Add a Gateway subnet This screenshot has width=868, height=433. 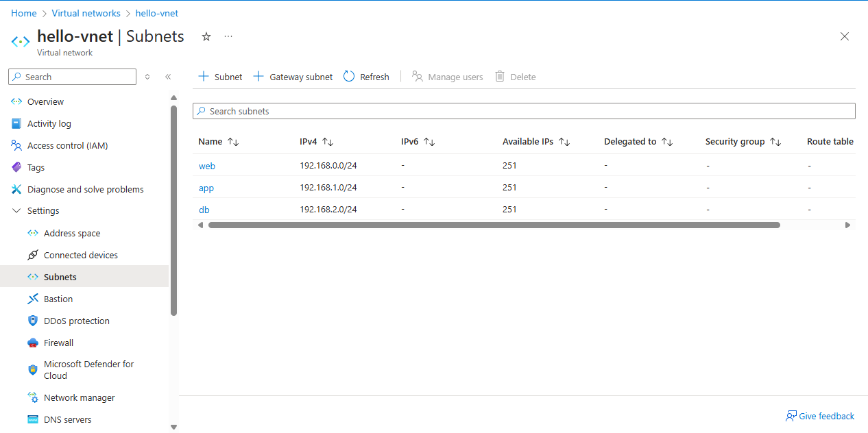coord(292,76)
